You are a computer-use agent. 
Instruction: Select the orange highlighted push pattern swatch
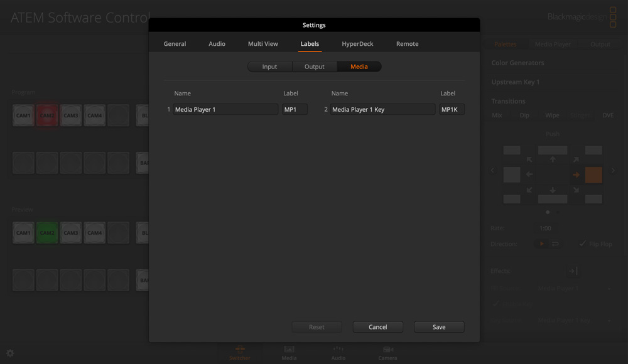593,175
